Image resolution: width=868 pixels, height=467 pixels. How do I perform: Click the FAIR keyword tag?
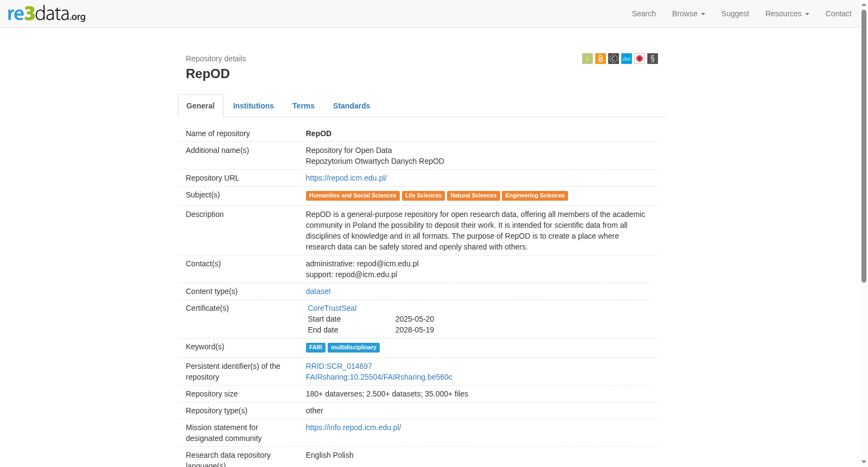316,348
